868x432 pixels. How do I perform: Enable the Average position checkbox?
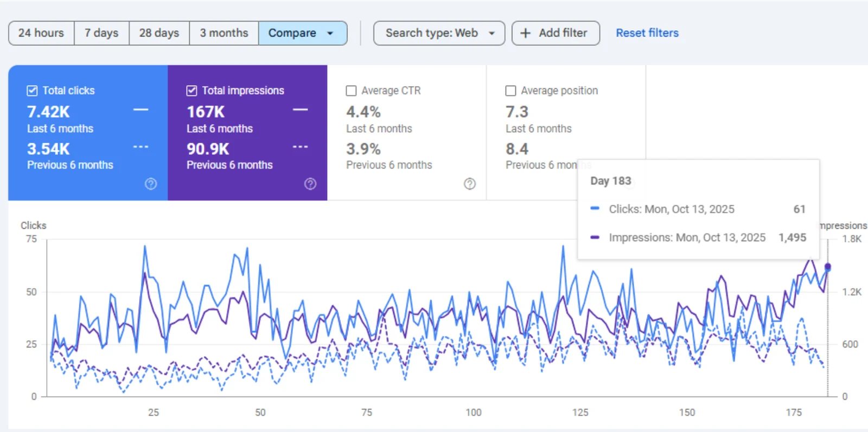[510, 91]
